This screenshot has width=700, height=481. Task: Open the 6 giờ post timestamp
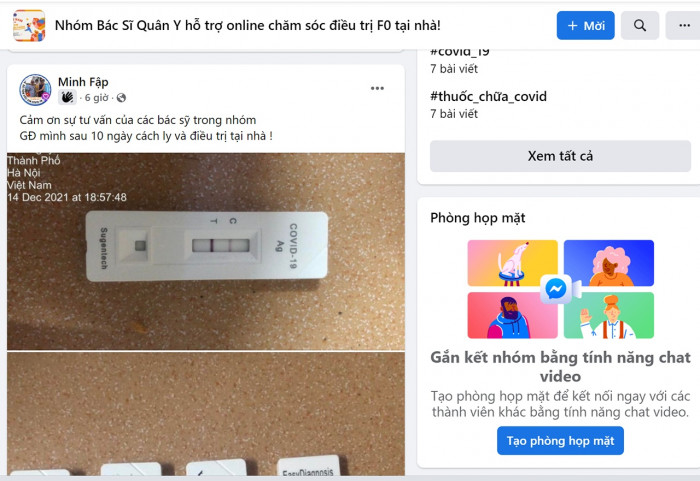pos(96,98)
